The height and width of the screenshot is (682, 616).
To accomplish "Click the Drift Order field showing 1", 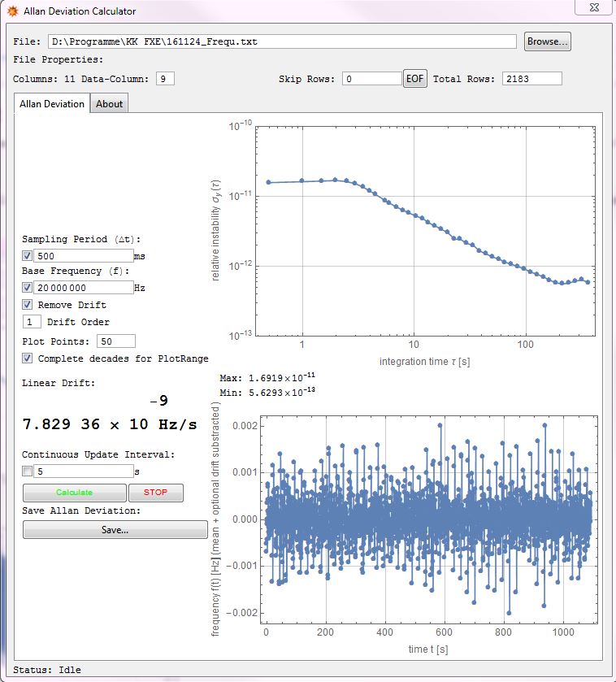I will tap(32, 322).
